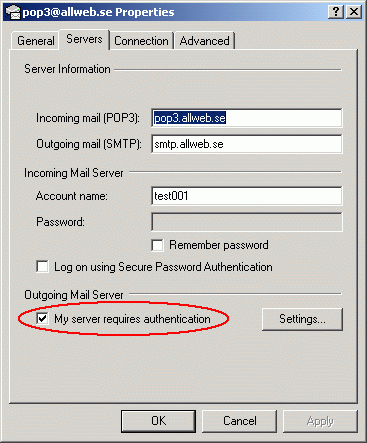Open outgoing server Settings button

pos(302,319)
